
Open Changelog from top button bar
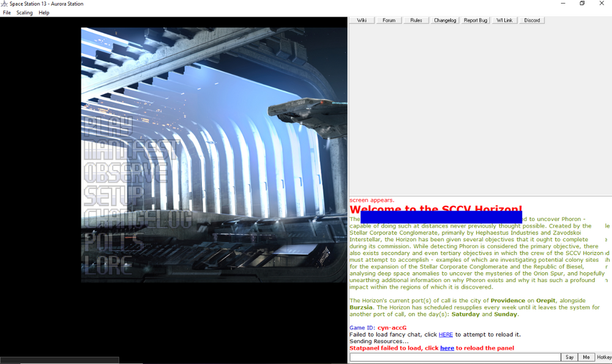445,20
